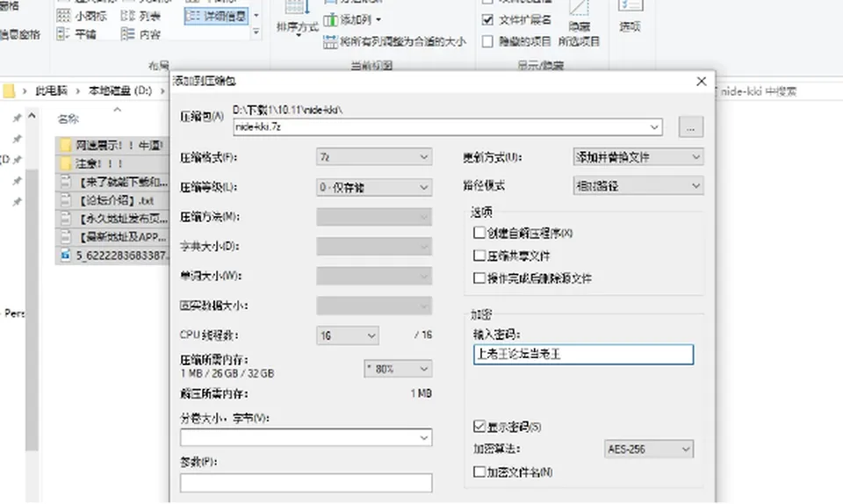This screenshot has height=504, width=843.
Task: Enable 压缩共享文件 compress shared files
Action: [x=479, y=256]
